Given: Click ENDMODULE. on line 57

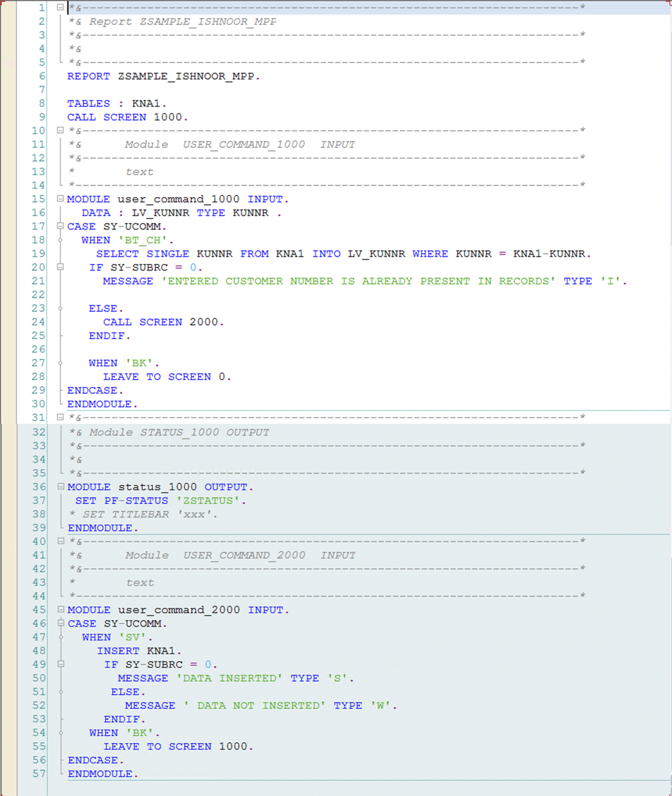Looking at the screenshot, I should (x=103, y=774).
